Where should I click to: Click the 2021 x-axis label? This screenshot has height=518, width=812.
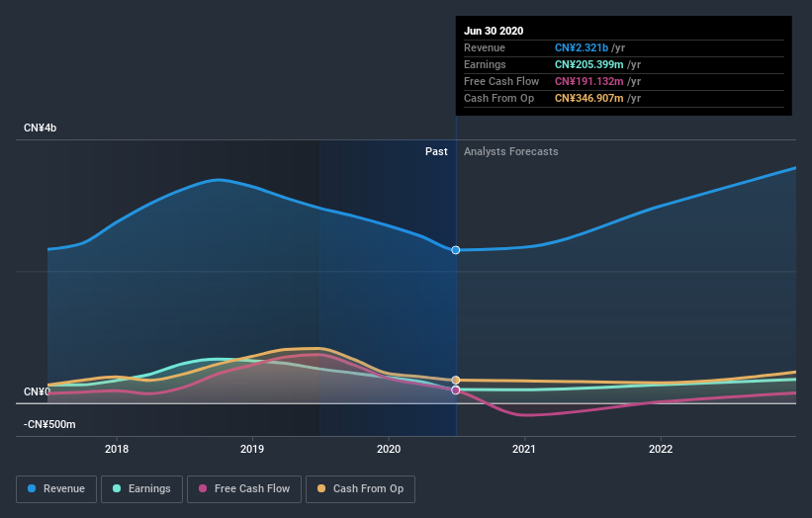[524, 449]
